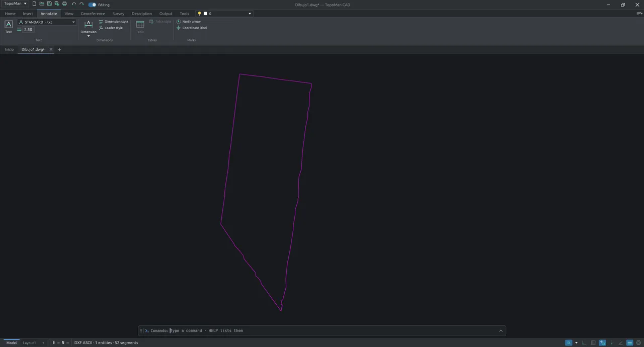Click the Print icon in title bar
Screen dimensions: 644x347
click(x=64, y=4)
